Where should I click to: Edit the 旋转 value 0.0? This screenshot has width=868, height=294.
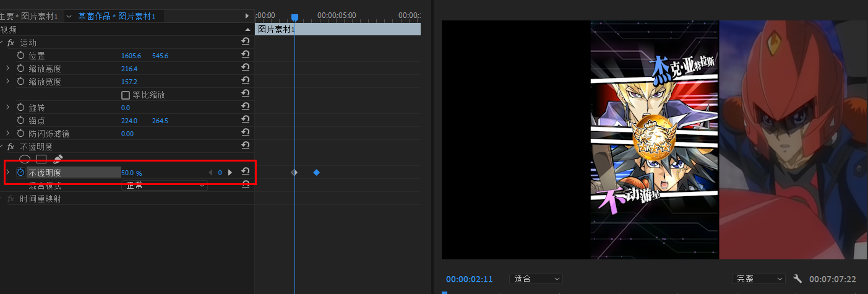point(126,108)
